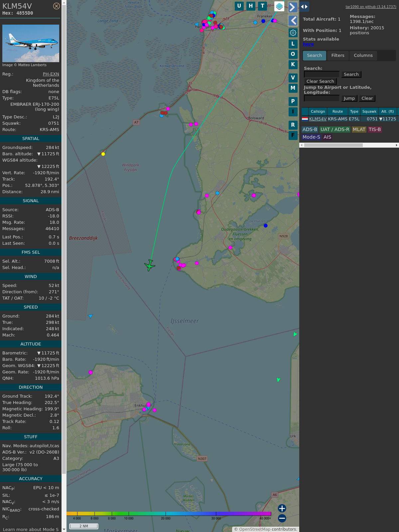Open the KLM aircraft photo thumbnail

coord(31,43)
